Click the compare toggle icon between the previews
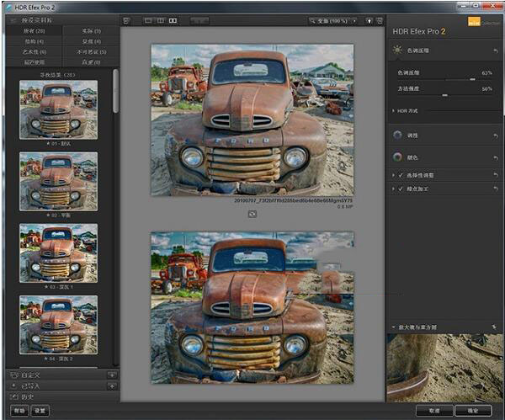 point(252,215)
